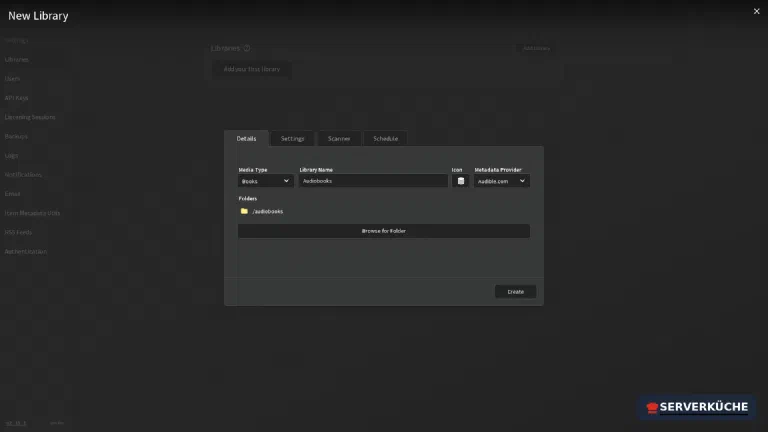Click the Libraries help question-mark icon

(x=247, y=48)
